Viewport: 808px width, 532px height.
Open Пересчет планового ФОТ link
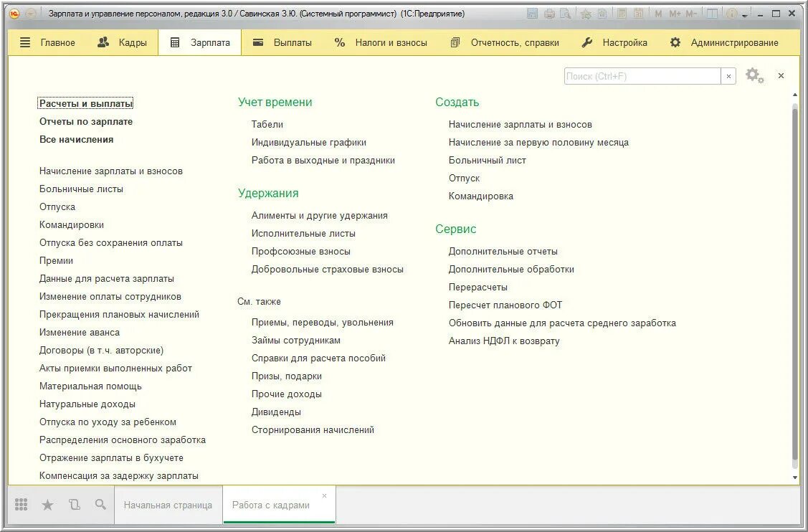(x=505, y=305)
